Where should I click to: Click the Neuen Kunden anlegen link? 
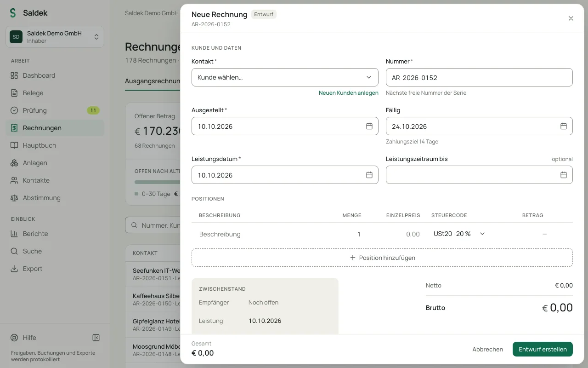(349, 93)
